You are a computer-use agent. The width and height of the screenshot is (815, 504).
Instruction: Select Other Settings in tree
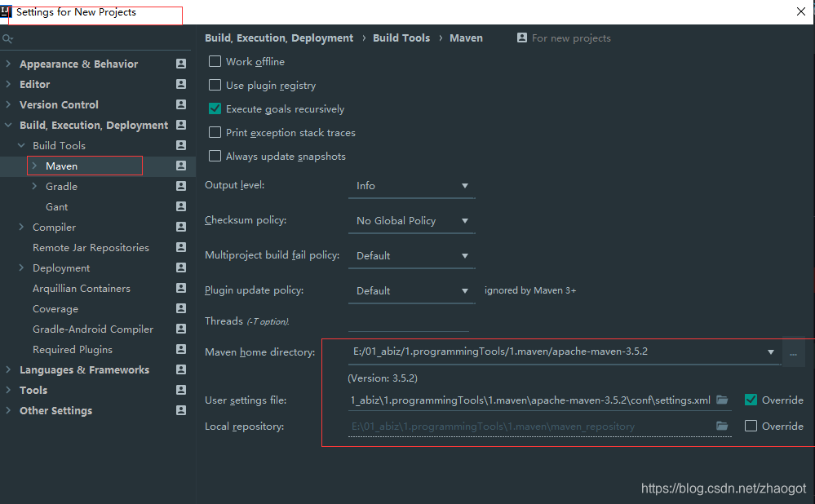pyautogui.click(x=55, y=411)
